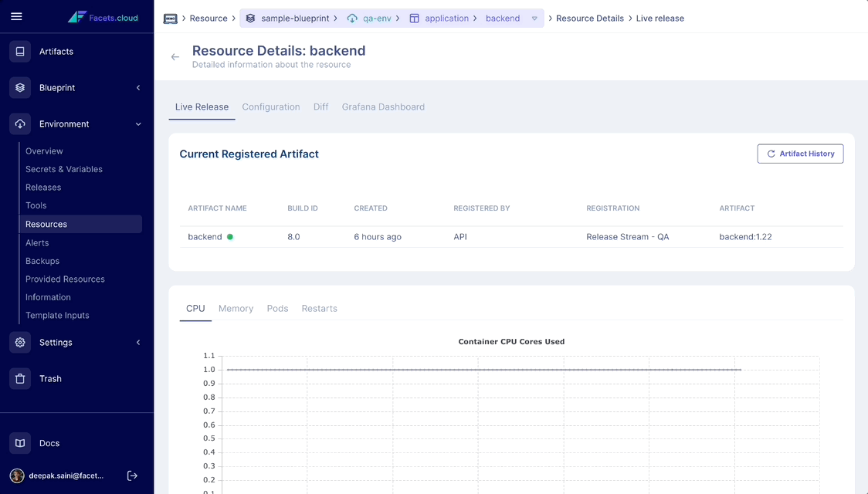868x494 pixels.
Task: Open Settings gear icon in sidebar
Action: (x=20, y=343)
